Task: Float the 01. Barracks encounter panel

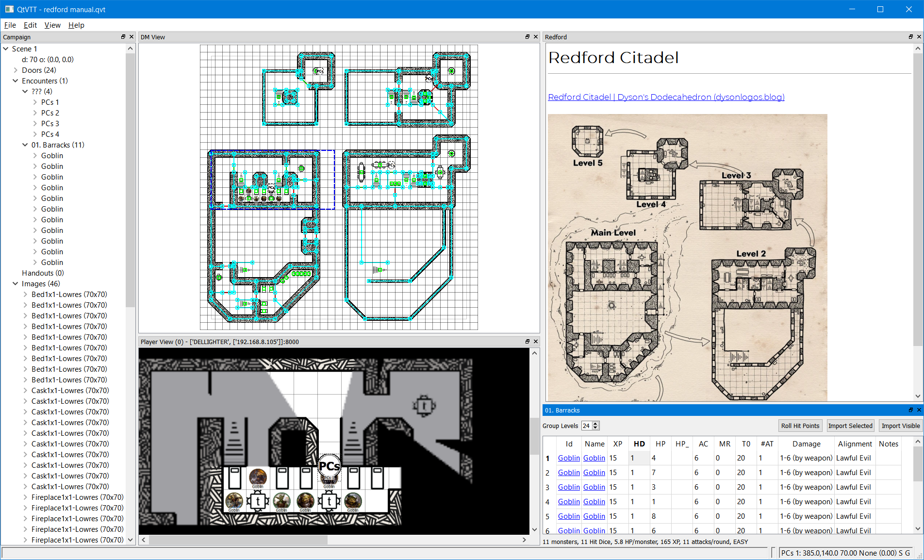Action: (911, 410)
